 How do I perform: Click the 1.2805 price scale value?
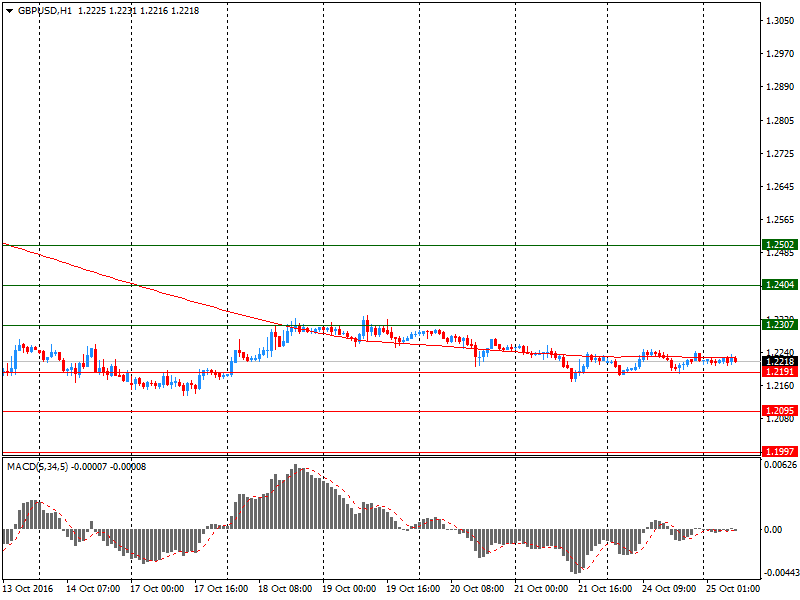[x=780, y=120]
